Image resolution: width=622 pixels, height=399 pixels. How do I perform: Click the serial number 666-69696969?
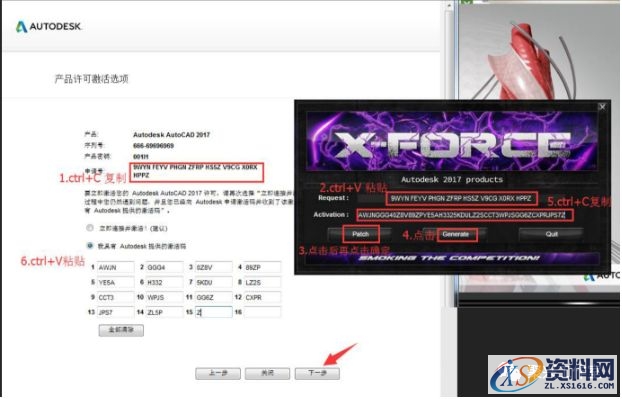[153, 146]
